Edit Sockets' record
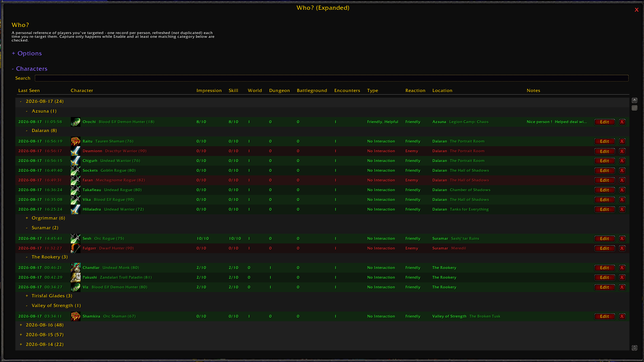The width and height of the screenshot is (644, 362). (604, 171)
